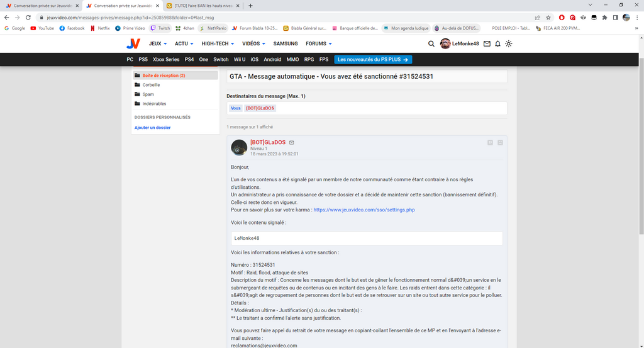Select the PS4 platform link
Screen dimensions: 644x348
189,60
